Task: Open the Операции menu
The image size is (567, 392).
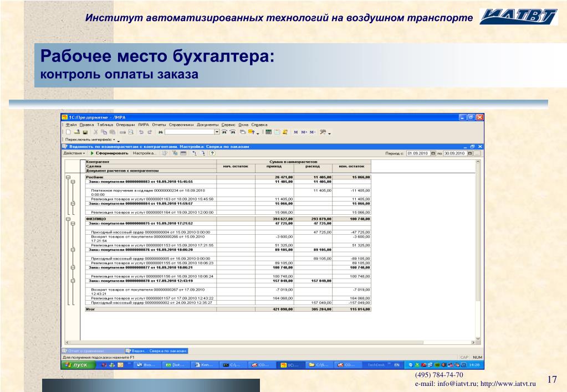Action: point(125,125)
